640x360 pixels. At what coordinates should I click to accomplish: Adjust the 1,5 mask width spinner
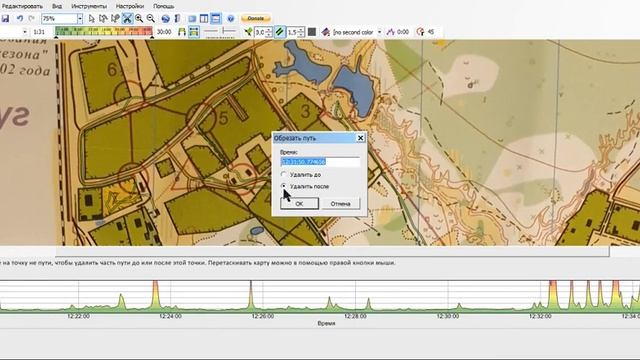(301, 32)
